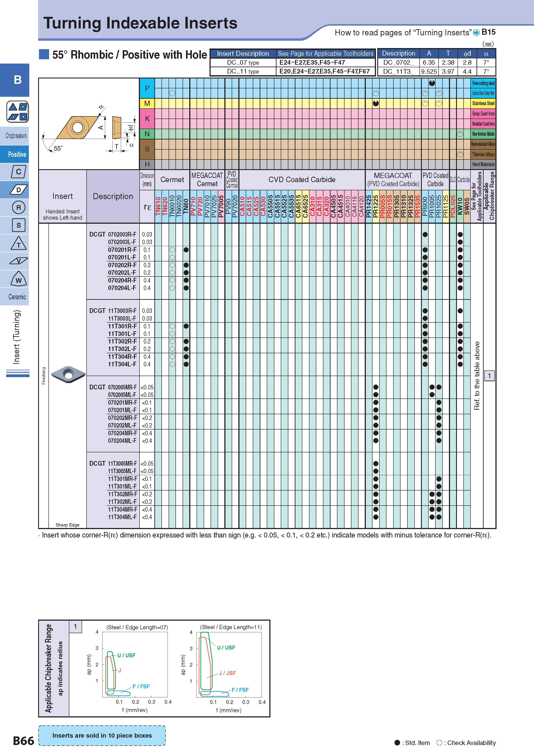Image resolution: width=534 pixels, height=756 pixels.
Task: Select the C rhombic insert shape icon
Action: click(x=19, y=172)
